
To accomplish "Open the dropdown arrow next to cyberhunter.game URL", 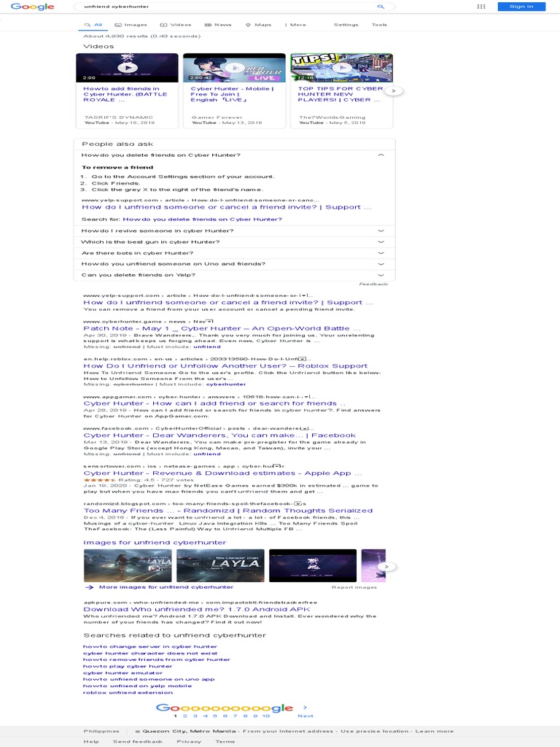I will (x=211, y=322).
